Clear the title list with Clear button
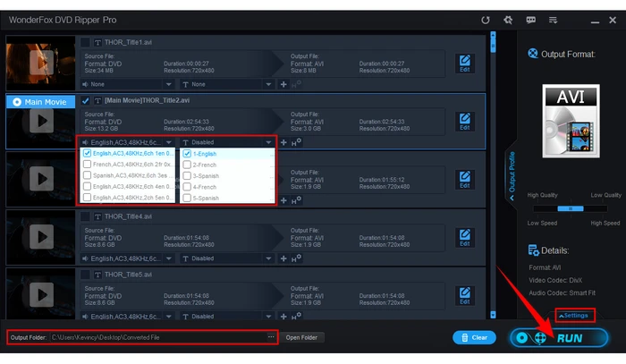 click(474, 338)
